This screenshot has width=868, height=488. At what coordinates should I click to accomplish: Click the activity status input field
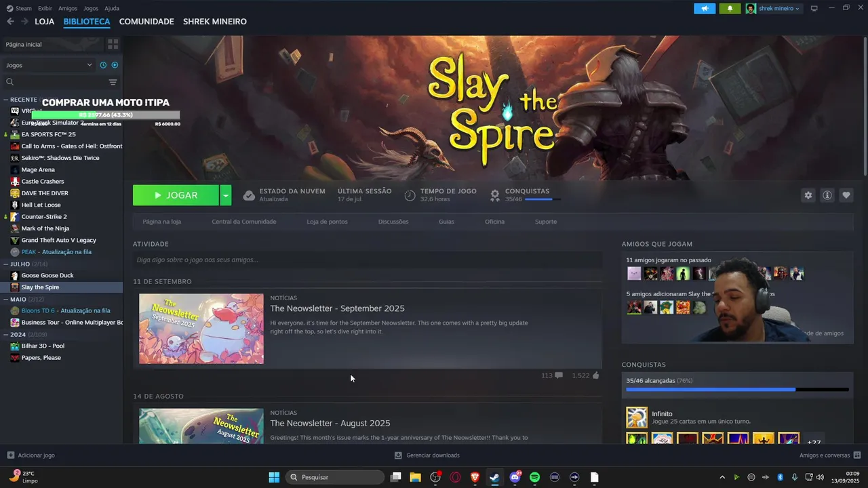tap(368, 260)
